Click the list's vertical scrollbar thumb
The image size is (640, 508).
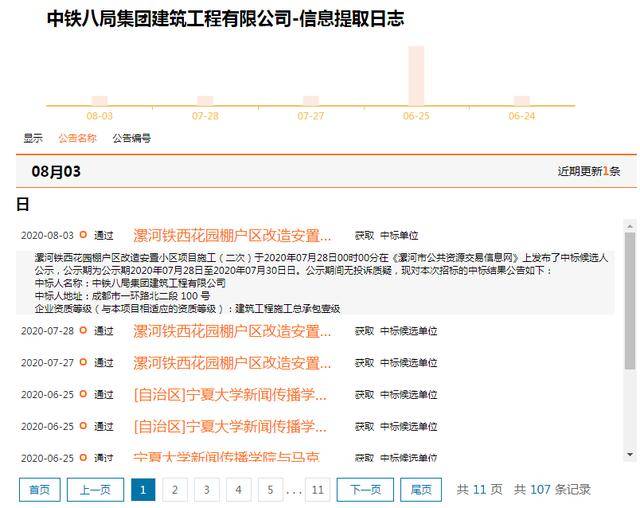630,301
